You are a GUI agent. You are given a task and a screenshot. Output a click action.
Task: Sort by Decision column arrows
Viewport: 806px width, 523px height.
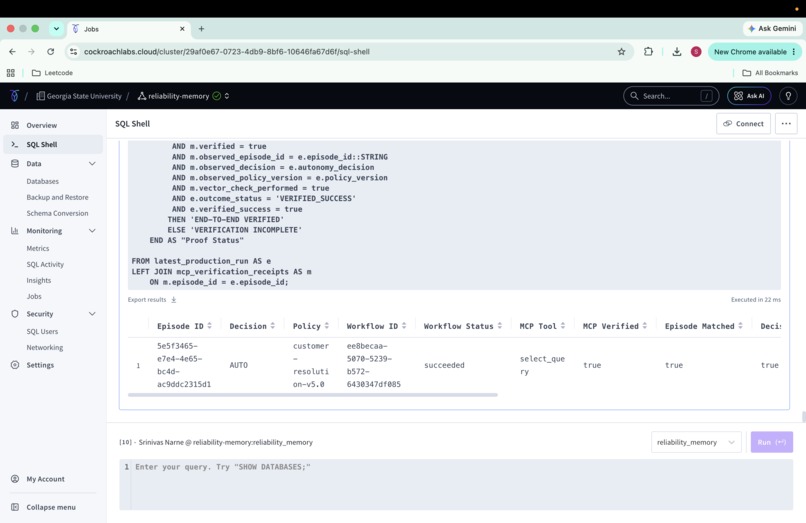point(272,326)
